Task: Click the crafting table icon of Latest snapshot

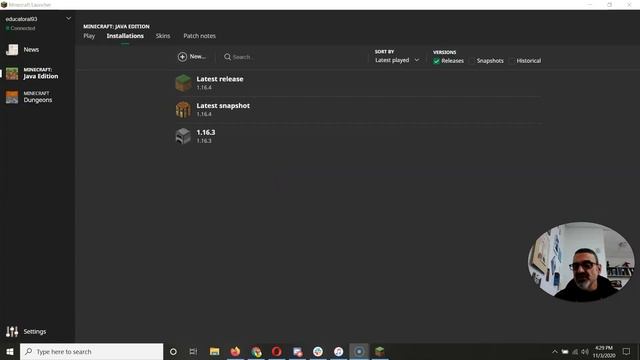Action: tap(183, 109)
